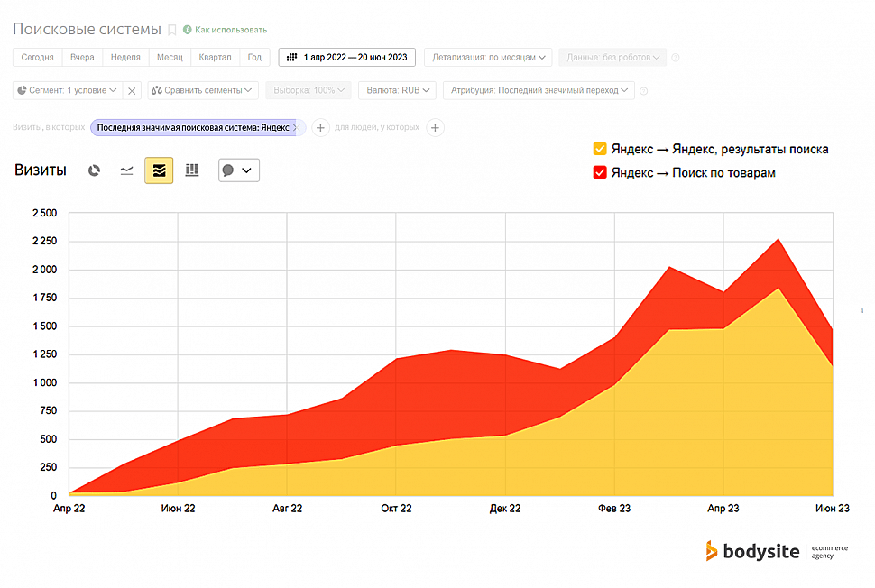Clear the segment with the X button

[132, 90]
